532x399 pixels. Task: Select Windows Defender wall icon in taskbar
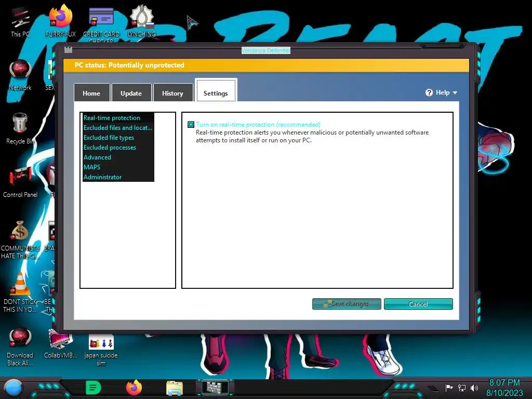tap(215, 388)
